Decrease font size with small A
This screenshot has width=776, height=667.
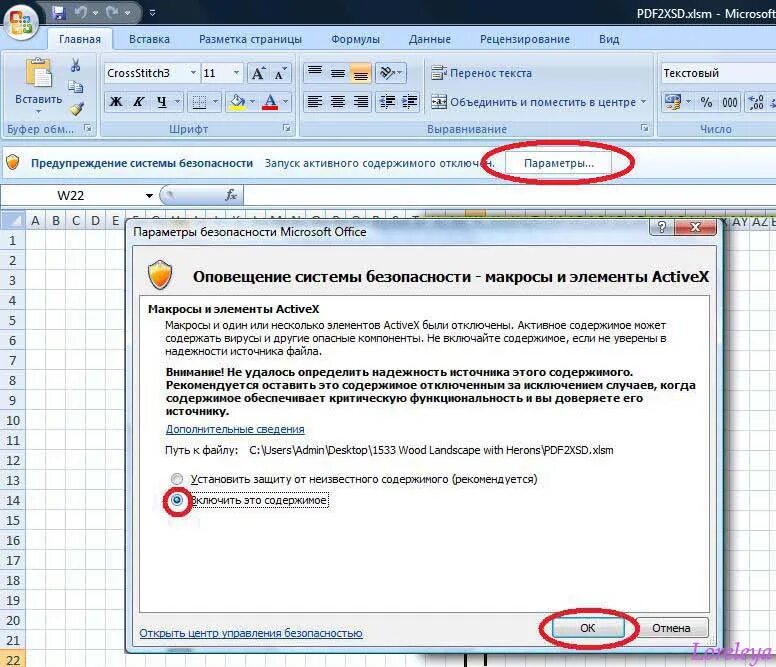280,73
